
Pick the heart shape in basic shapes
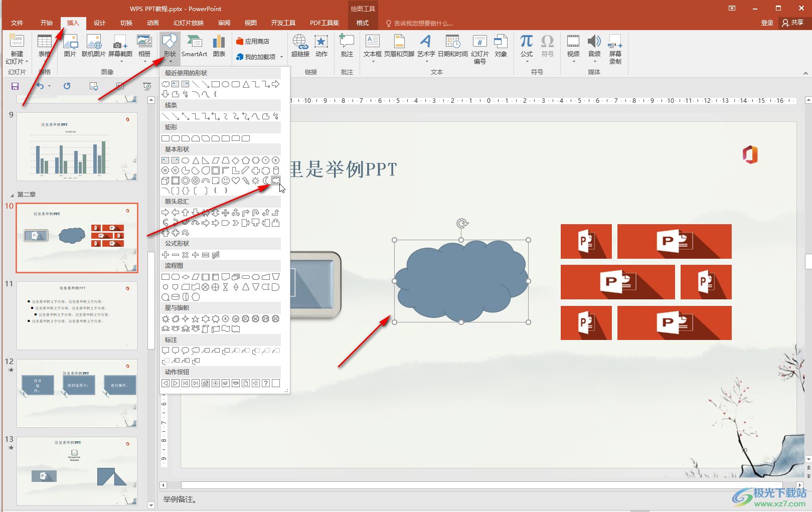(235, 181)
